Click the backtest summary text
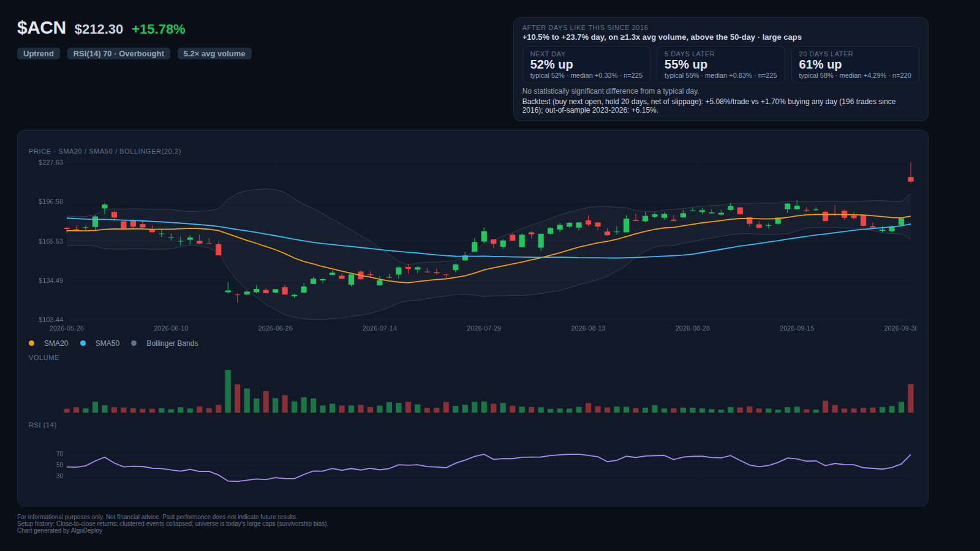 pos(709,106)
